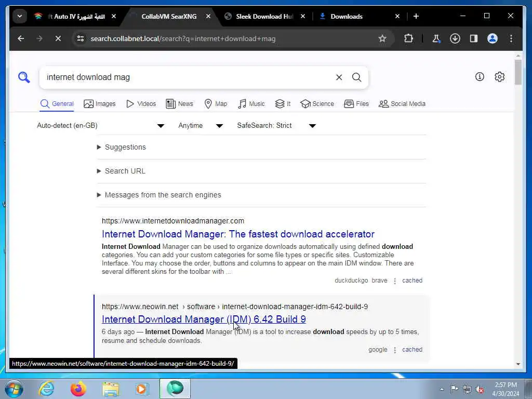Stop loading the page
Viewport: 532px width, 399px height.
tap(58, 38)
